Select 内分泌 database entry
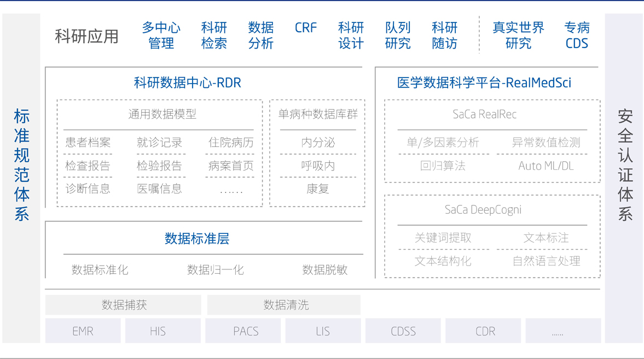Image resolution: width=644 pixels, height=359 pixels. (318, 143)
